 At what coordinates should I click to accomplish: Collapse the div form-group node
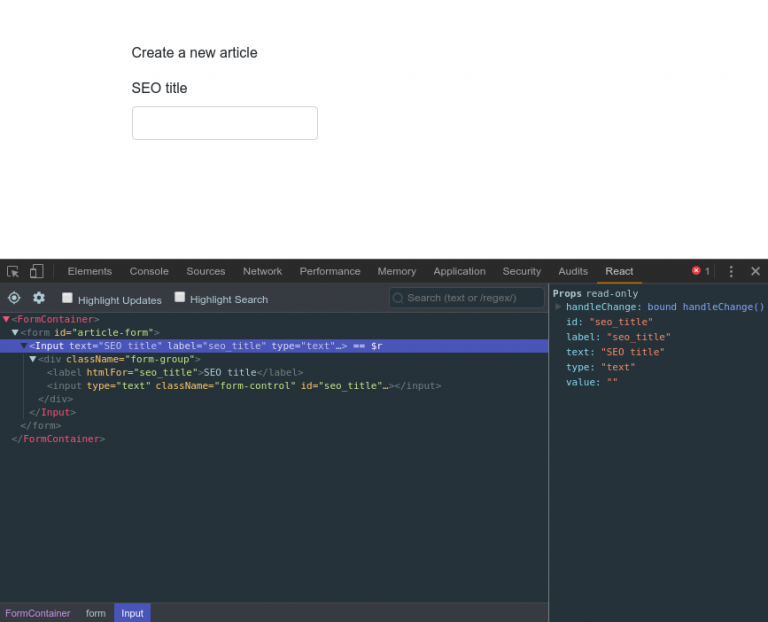click(x=32, y=359)
